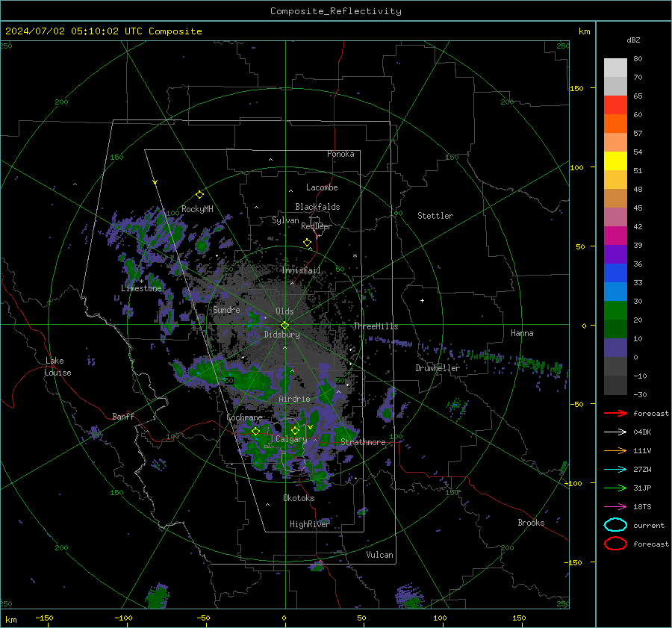Viewport: 672px width, 628px height.
Task: Click the magenta 18TS arrow in legend
Action: (x=615, y=507)
